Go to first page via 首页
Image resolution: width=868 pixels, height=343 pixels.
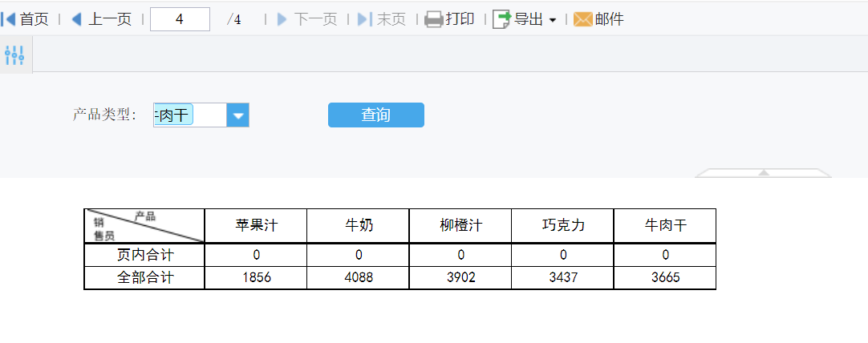26,19
